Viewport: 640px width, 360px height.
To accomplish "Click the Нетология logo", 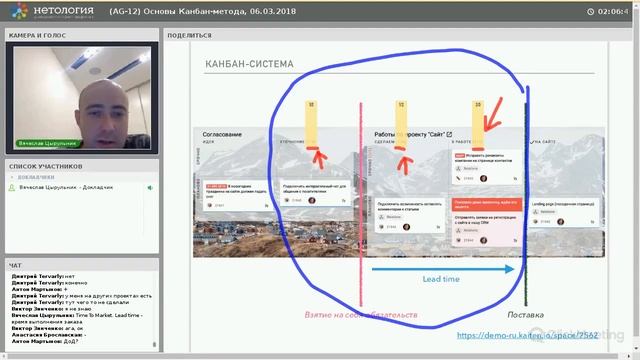I will 53,11.
